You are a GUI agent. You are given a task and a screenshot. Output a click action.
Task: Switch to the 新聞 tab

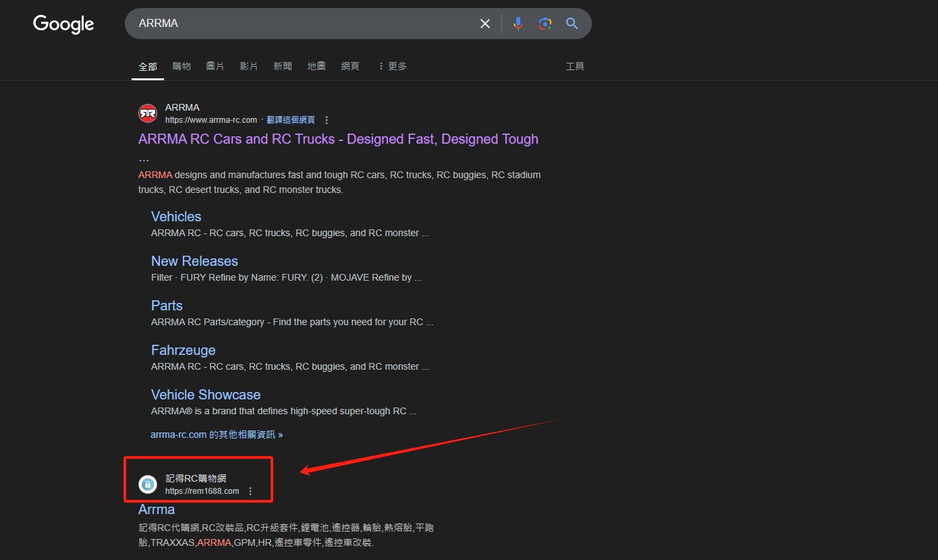point(283,66)
